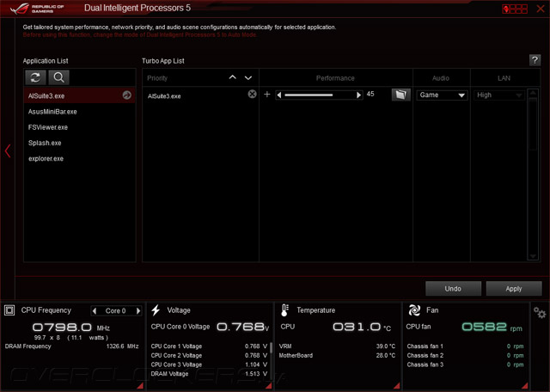
Task: Select explorer.exe in Application List
Action: point(80,159)
